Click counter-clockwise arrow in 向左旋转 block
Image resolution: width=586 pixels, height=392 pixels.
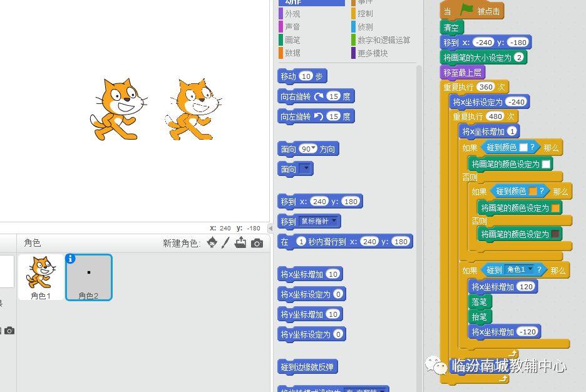coord(319,116)
